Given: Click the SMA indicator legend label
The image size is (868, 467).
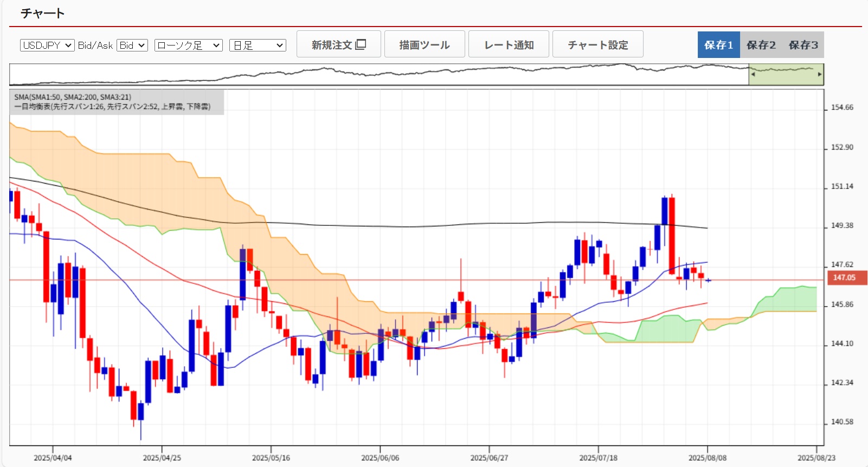Looking at the screenshot, I should (73, 97).
